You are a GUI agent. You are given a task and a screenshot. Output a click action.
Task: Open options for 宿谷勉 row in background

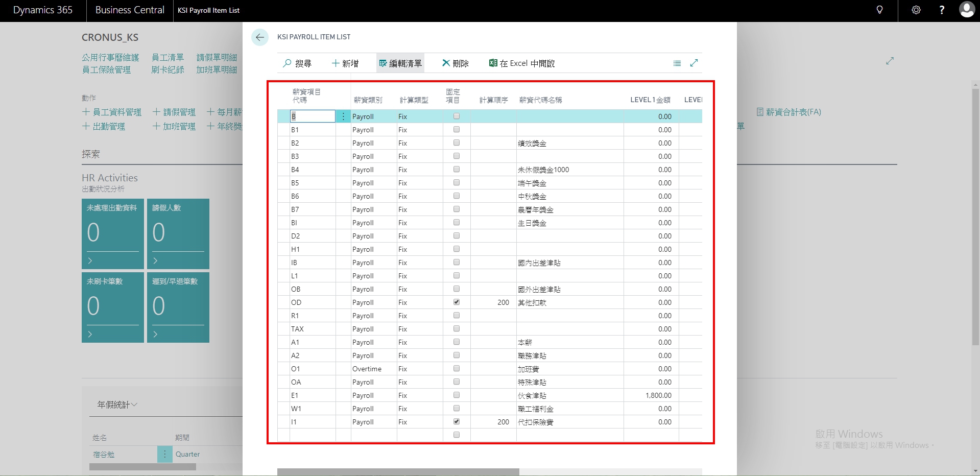coord(164,454)
